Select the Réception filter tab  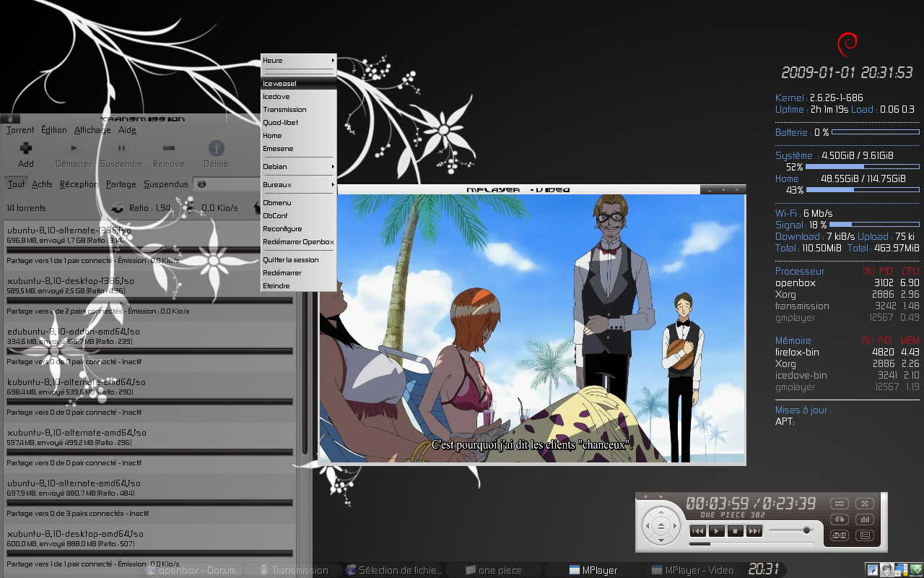[x=79, y=184]
